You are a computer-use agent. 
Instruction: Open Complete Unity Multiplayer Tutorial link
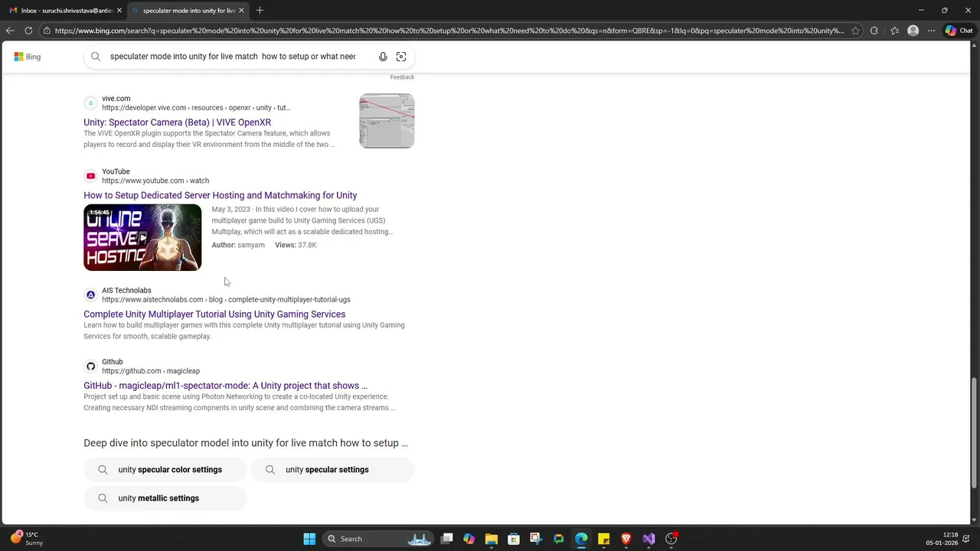(x=214, y=314)
